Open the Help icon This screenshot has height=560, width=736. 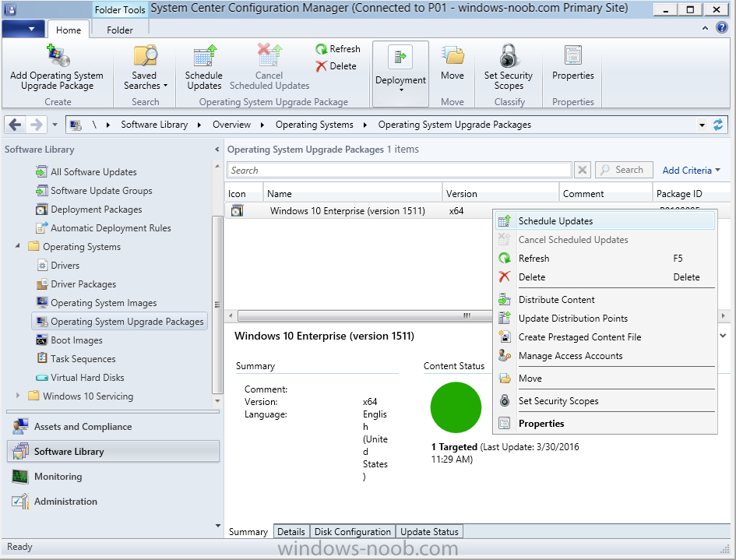click(721, 28)
